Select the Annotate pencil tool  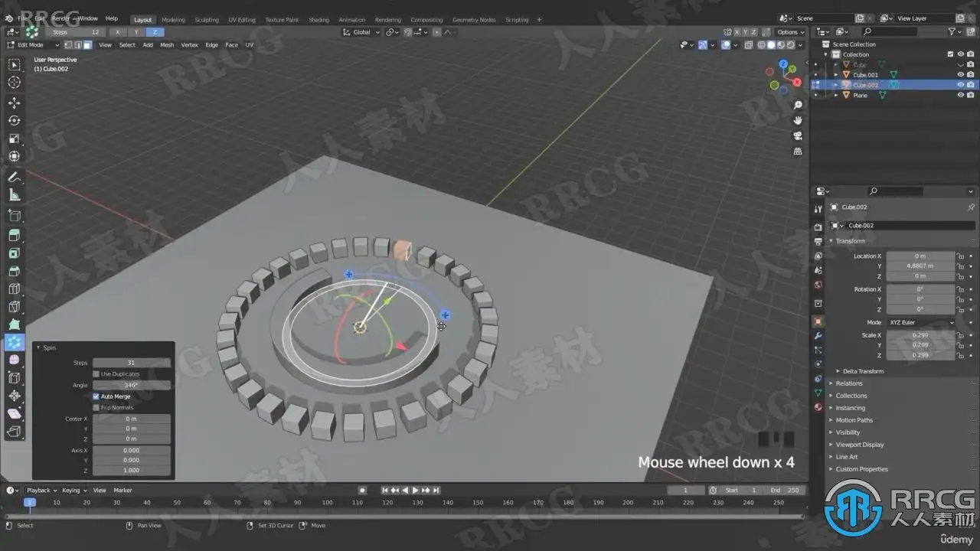click(x=14, y=177)
